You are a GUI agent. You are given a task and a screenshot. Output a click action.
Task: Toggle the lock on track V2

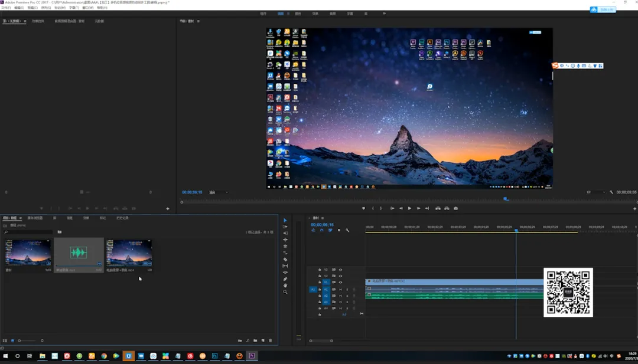pyautogui.click(x=320, y=276)
